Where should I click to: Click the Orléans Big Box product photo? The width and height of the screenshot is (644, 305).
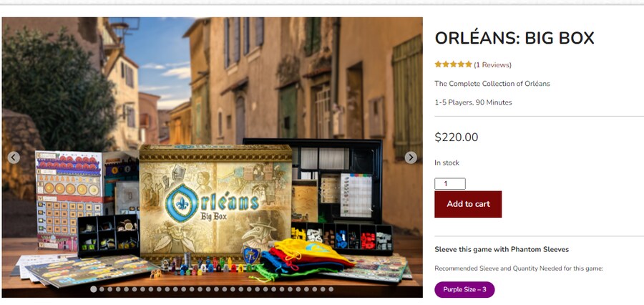[213, 157]
